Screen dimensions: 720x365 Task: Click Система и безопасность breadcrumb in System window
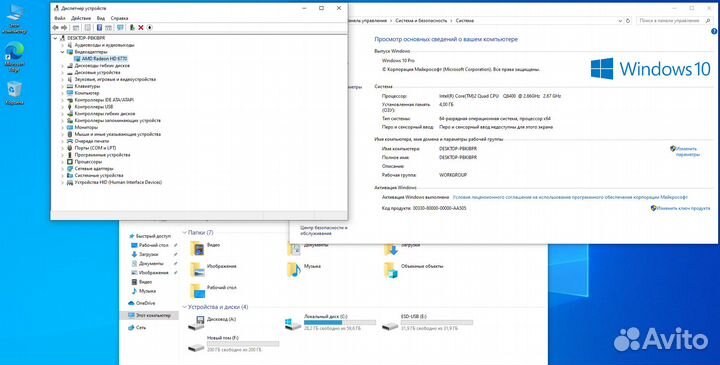(x=421, y=21)
